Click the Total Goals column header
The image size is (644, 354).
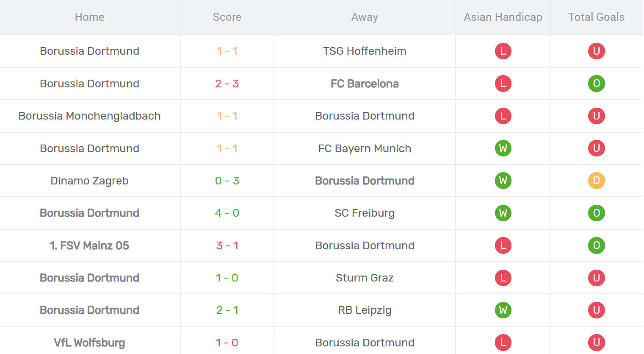596,17
